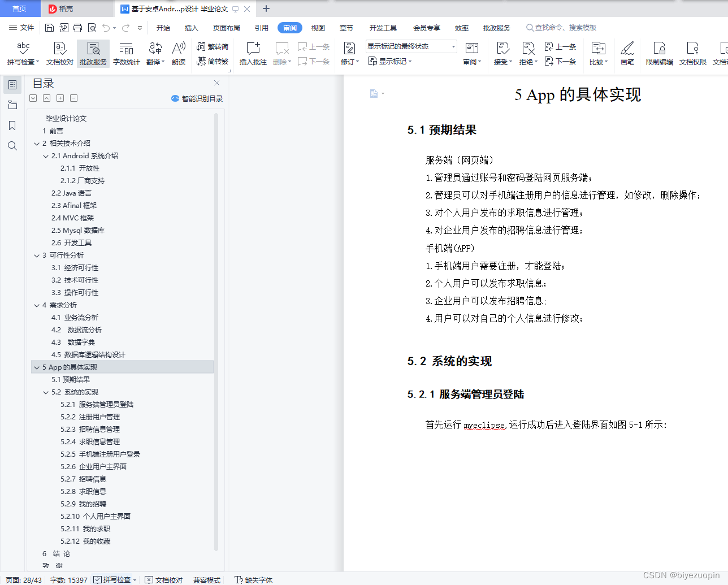728x585 pixels.
Task: Open a new tab with the plus button
Action: pos(266,8)
